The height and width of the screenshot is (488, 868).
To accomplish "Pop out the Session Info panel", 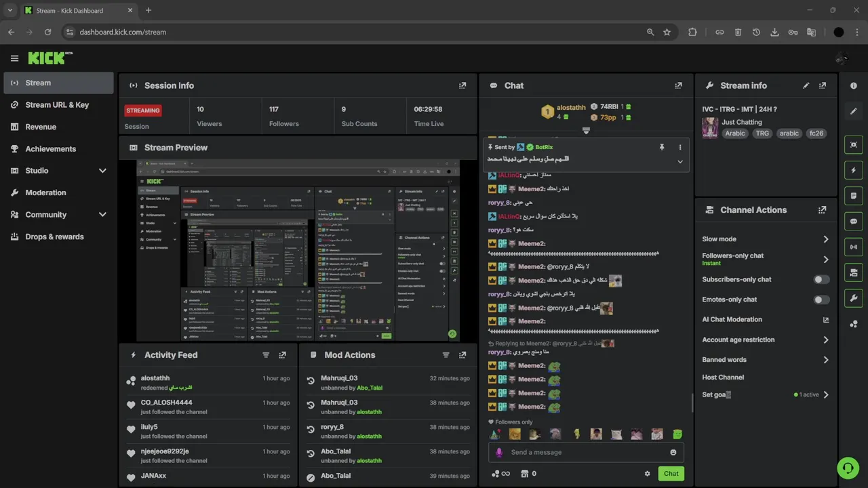I will 462,85.
